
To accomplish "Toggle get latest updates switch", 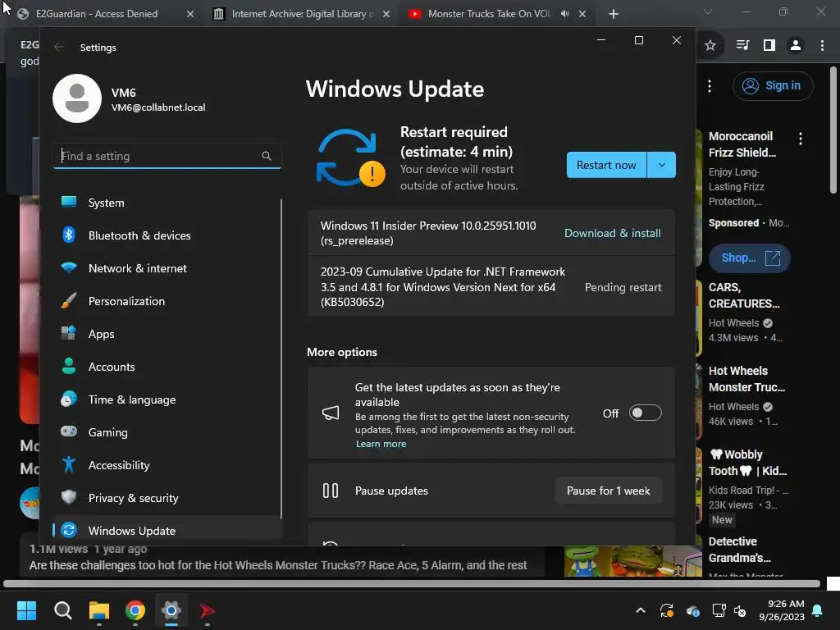I will coord(645,413).
